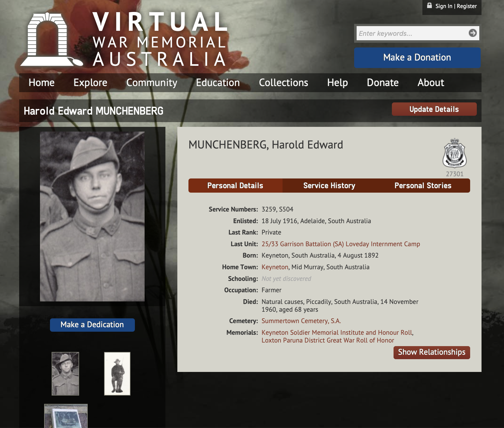Select Donate in the navigation bar

click(383, 83)
